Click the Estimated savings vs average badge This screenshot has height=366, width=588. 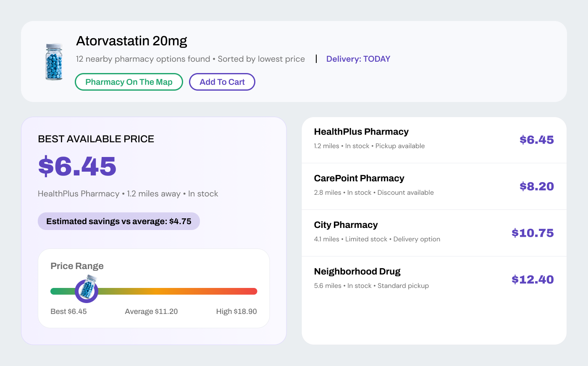119,221
